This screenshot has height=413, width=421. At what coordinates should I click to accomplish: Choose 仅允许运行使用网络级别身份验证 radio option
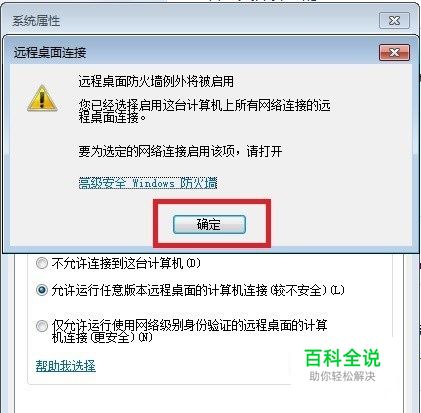tap(42, 326)
